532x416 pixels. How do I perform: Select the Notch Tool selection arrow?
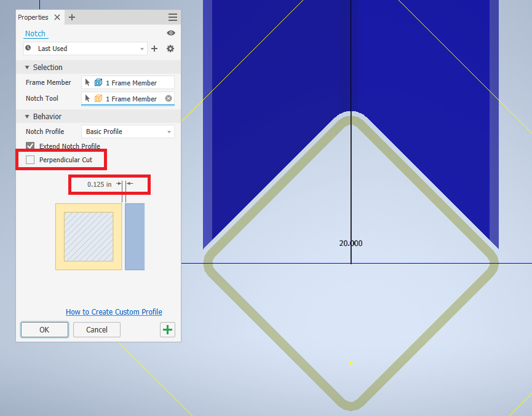coord(88,98)
